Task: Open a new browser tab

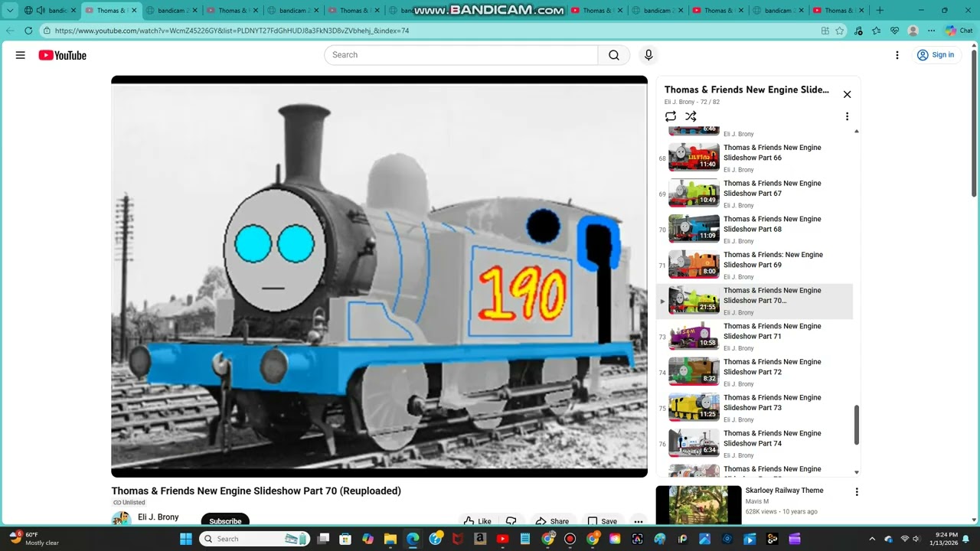Action: pos(880,11)
